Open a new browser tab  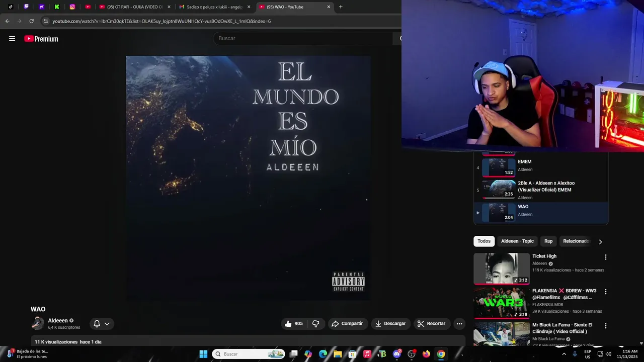tap(341, 7)
